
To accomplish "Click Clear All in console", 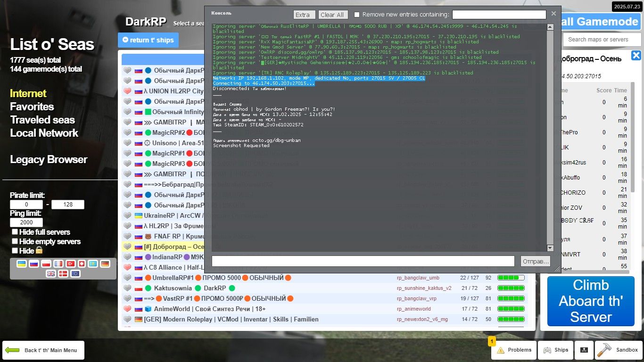I will [x=333, y=15].
